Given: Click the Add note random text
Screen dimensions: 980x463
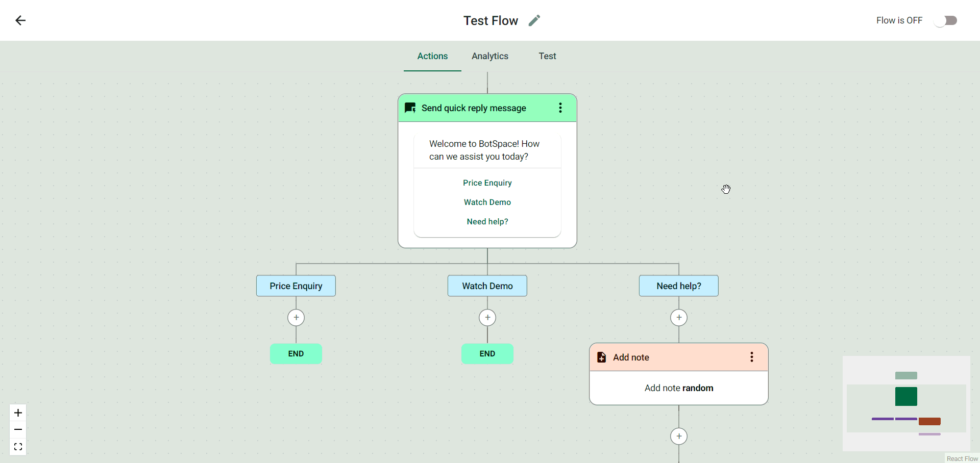Looking at the screenshot, I should (x=679, y=388).
